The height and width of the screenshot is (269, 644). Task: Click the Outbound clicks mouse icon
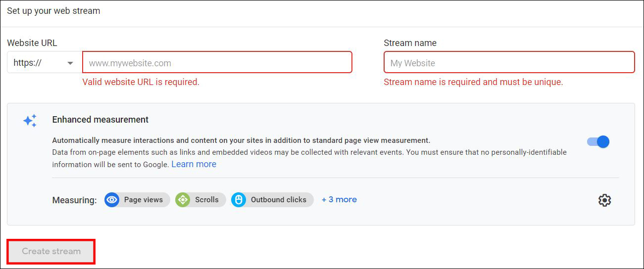tap(239, 200)
